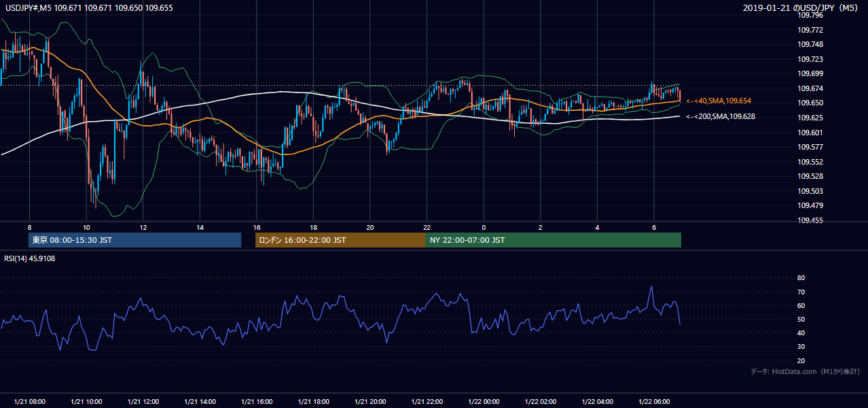Click price axis value 109.674
868x408 pixels.
[x=810, y=88]
